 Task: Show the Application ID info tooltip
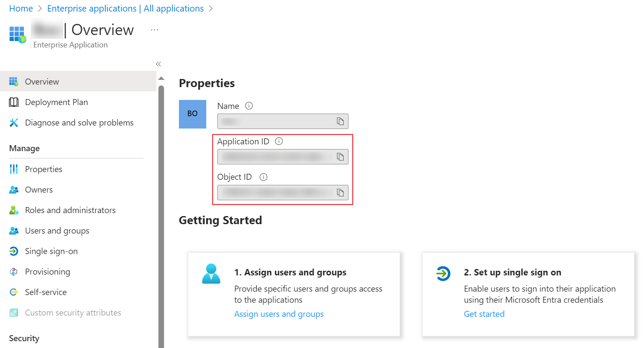(278, 141)
